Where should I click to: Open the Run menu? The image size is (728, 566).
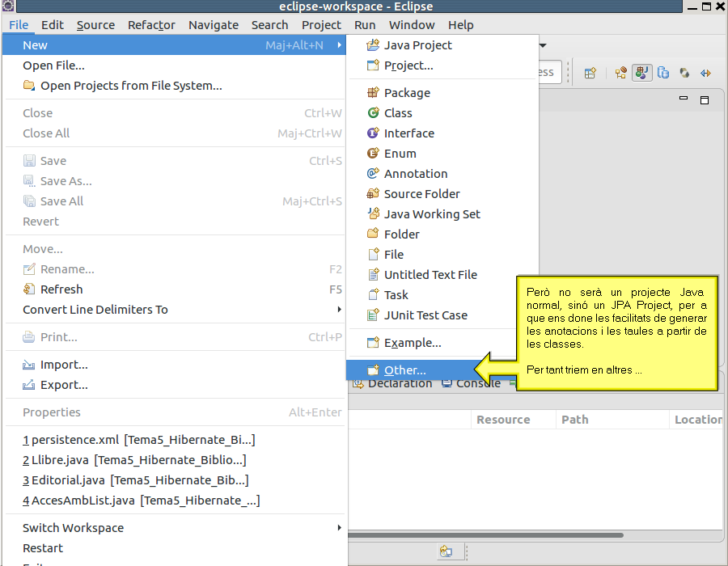pyautogui.click(x=365, y=25)
